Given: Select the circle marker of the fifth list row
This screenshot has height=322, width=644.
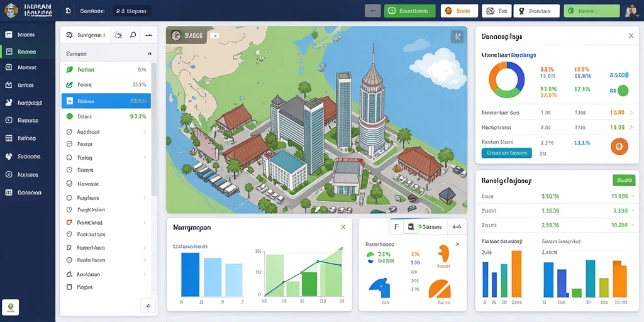Looking at the screenshot, I should tap(69, 132).
